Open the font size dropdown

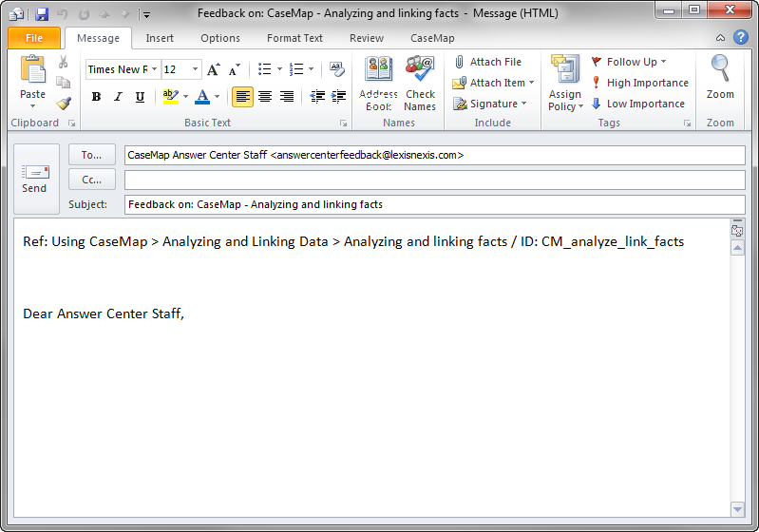pos(196,69)
